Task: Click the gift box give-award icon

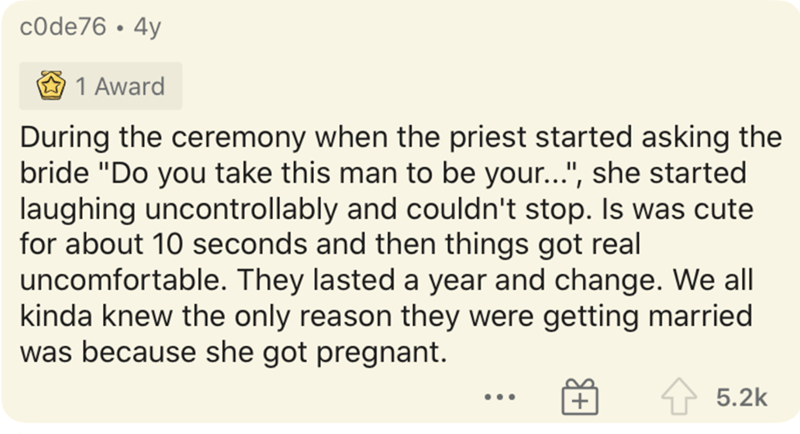Action: [580, 396]
